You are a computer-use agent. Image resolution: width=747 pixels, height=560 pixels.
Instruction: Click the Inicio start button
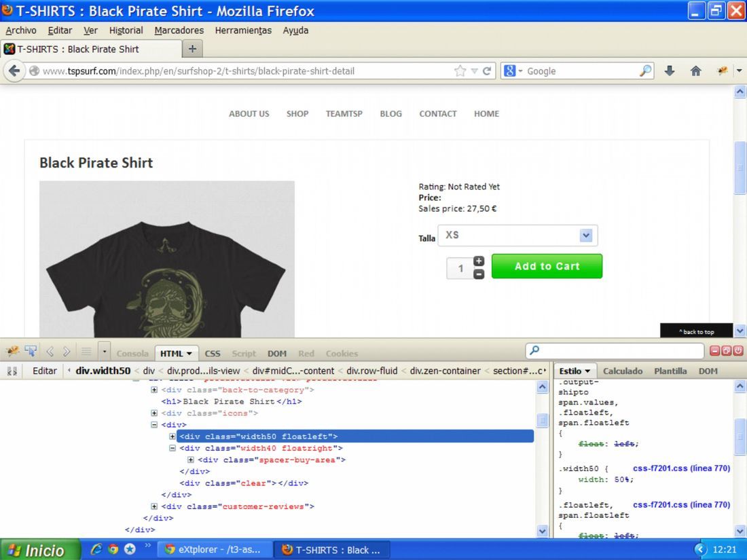click(x=40, y=550)
